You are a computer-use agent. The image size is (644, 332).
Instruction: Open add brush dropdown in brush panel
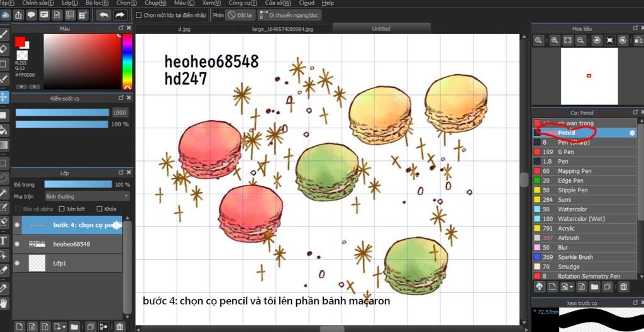tap(571, 286)
